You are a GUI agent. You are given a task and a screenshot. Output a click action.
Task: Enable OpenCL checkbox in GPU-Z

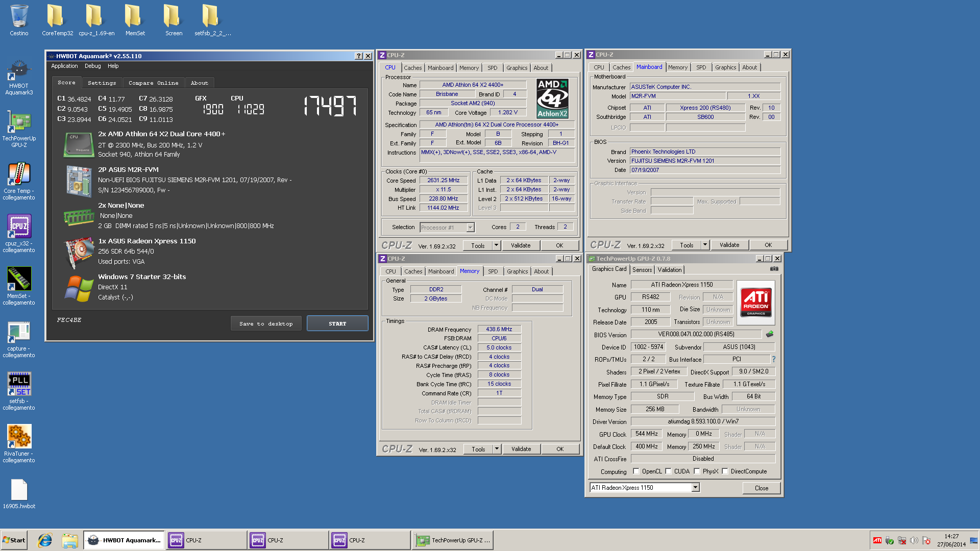[x=636, y=471]
